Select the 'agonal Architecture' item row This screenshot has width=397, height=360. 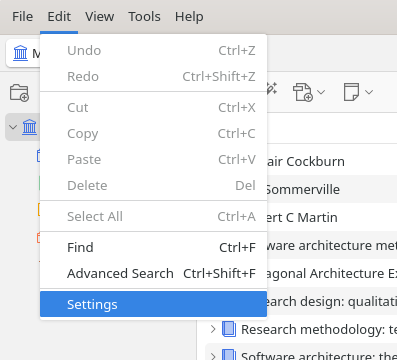tap(332, 273)
